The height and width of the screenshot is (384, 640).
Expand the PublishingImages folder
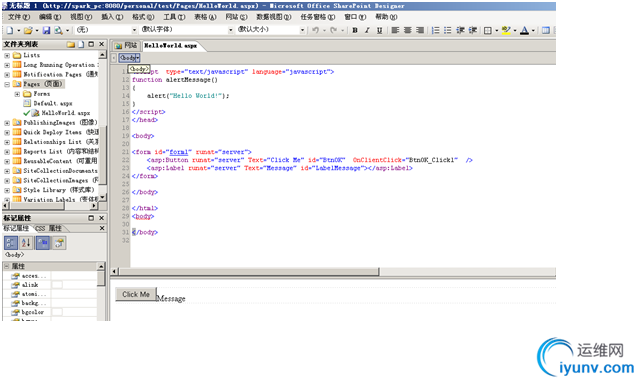(7, 122)
